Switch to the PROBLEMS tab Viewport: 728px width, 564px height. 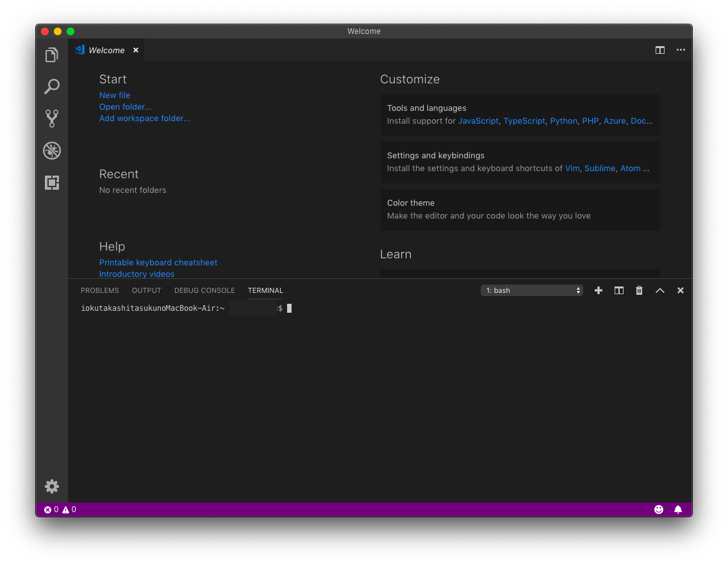click(99, 290)
